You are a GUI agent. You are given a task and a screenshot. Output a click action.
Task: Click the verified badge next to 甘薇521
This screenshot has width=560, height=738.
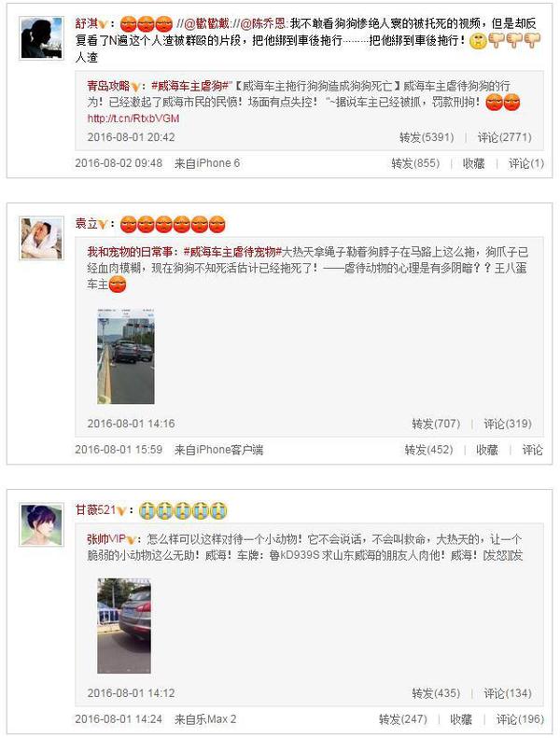pyautogui.click(x=121, y=510)
